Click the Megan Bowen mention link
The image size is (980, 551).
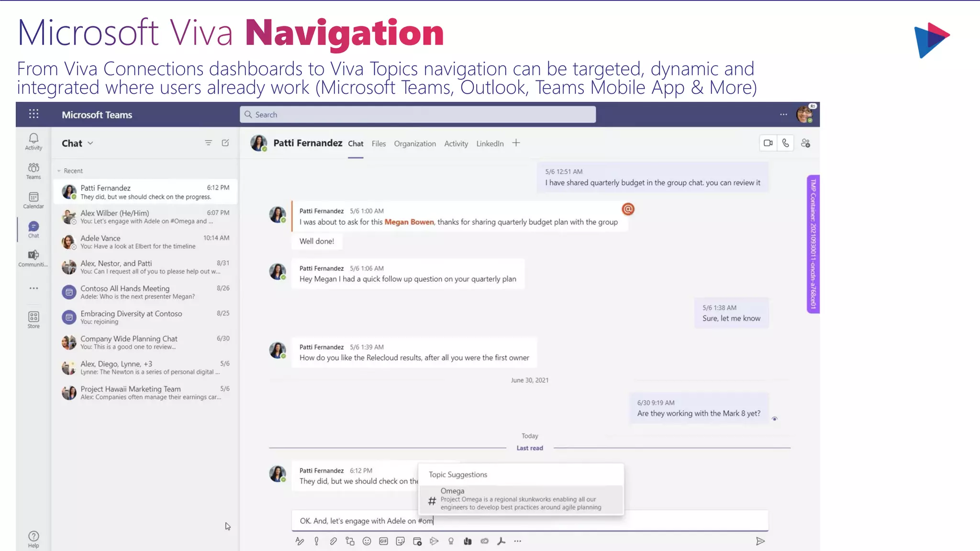(409, 222)
